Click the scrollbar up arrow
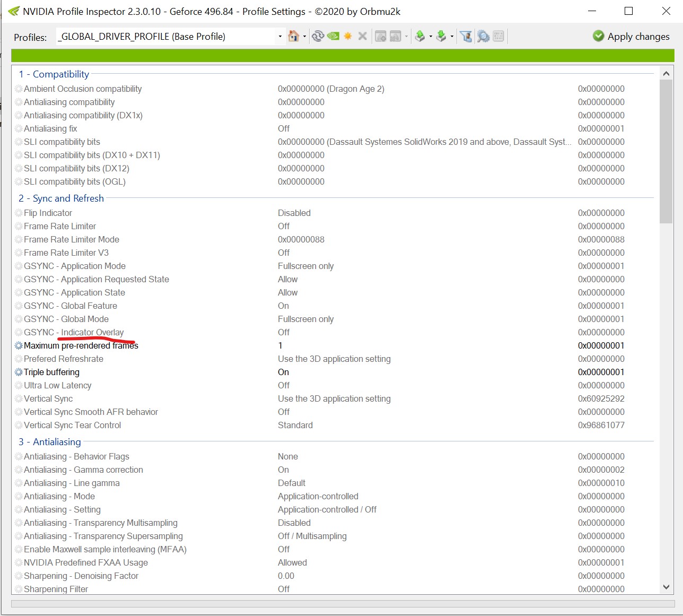Screen dimensions: 683x616 pos(666,73)
